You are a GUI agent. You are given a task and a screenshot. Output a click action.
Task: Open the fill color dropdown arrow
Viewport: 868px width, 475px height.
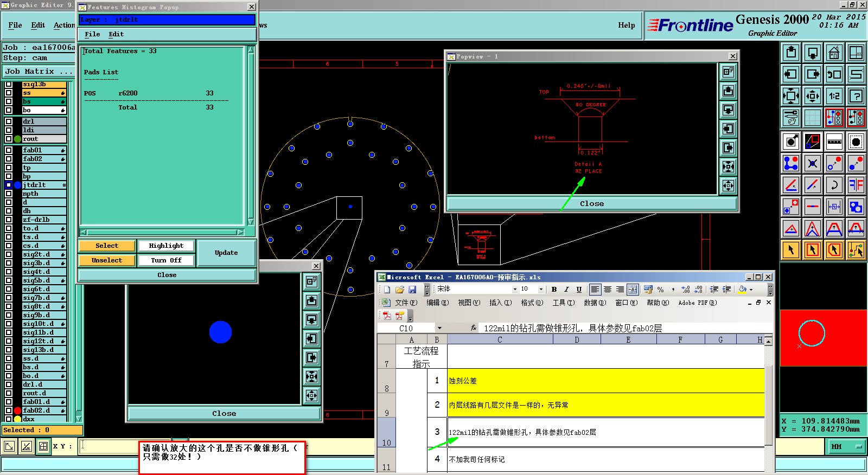pos(751,290)
